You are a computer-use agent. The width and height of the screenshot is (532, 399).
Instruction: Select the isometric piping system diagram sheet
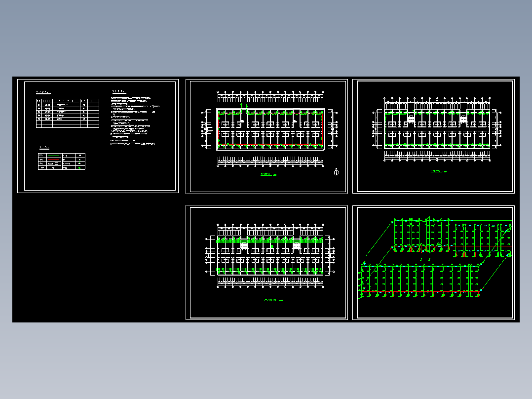point(434,263)
